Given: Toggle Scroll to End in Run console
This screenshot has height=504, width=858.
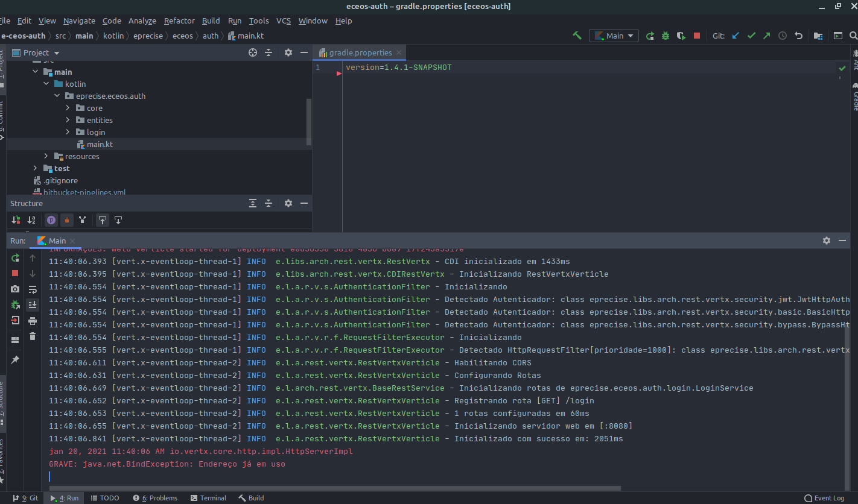Looking at the screenshot, I should click(x=33, y=305).
